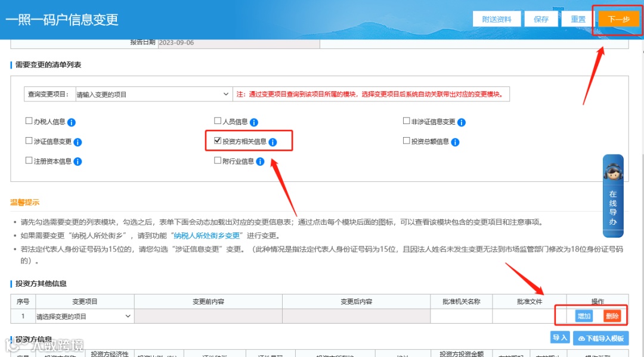The width and height of the screenshot is (644, 357).
Task: Click the 变更项目 column header
Action: 85,302
